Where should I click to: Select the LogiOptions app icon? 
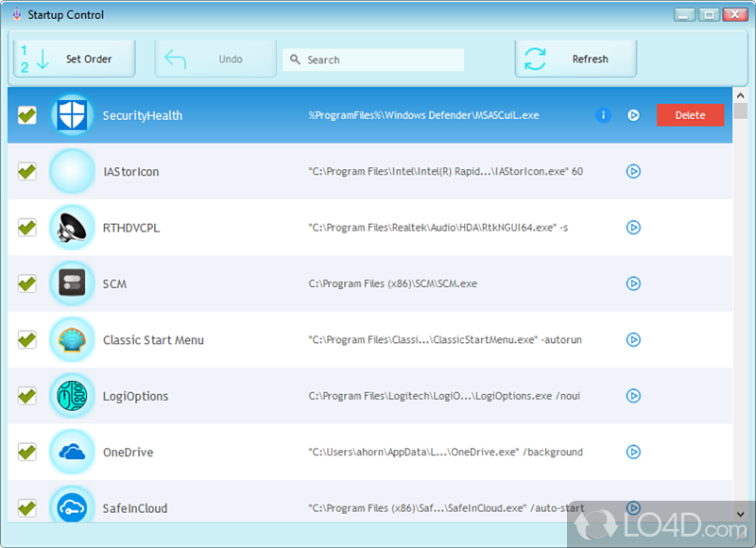(73, 396)
